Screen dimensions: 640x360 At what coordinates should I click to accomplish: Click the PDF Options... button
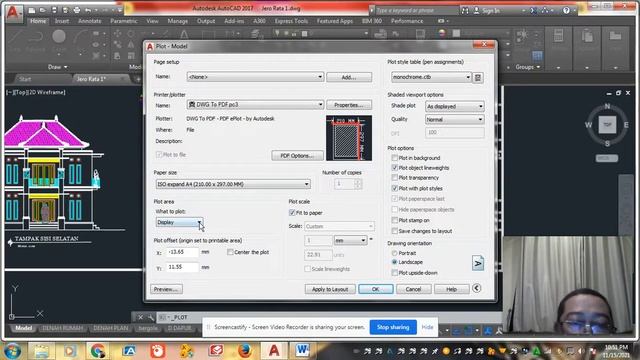click(x=298, y=156)
